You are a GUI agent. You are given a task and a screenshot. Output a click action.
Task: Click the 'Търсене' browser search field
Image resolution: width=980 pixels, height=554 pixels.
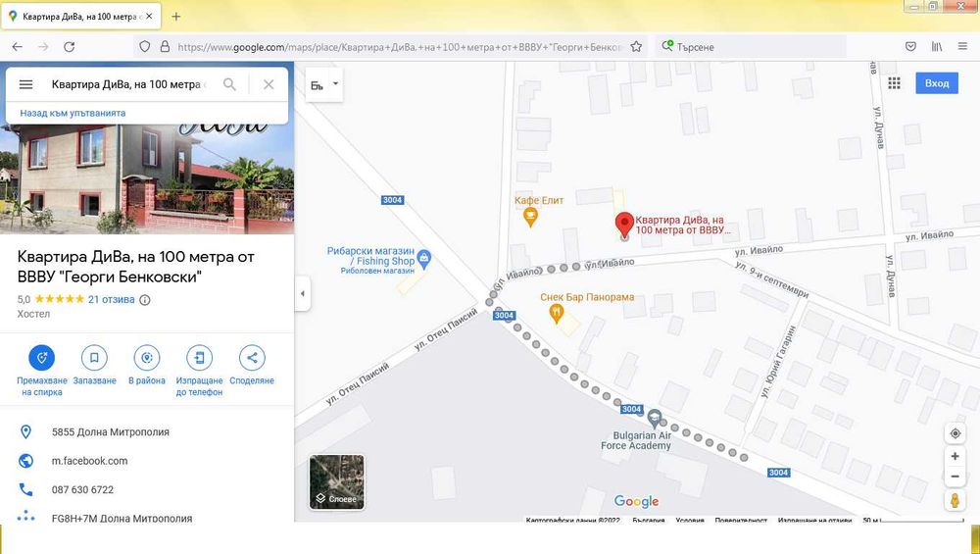pyautogui.click(x=751, y=47)
